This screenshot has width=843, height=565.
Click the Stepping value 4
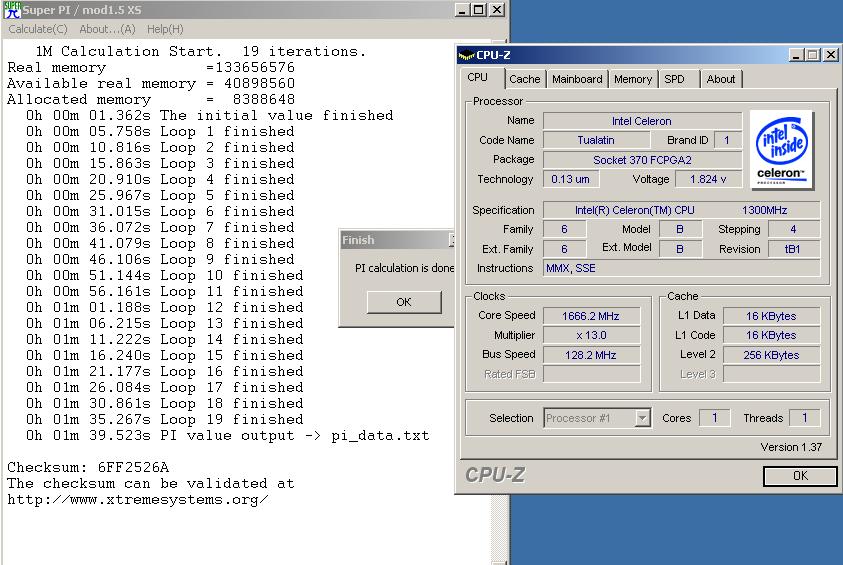click(794, 230)
